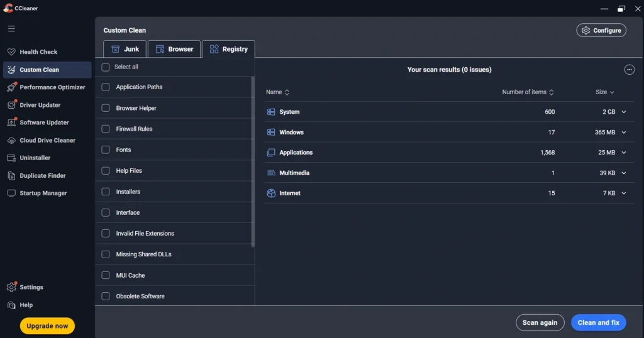Expand the Windows row chevron
Screen dimensions: 644x338
point(623,132)
